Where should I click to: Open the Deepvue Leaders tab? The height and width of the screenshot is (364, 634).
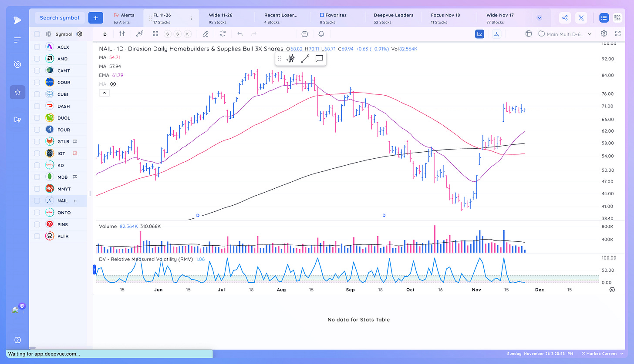pyautogui.click(x=394, y=18)
